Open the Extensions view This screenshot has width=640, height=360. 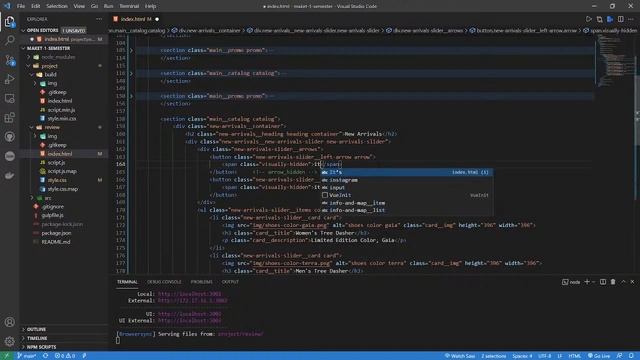[9, 118]
